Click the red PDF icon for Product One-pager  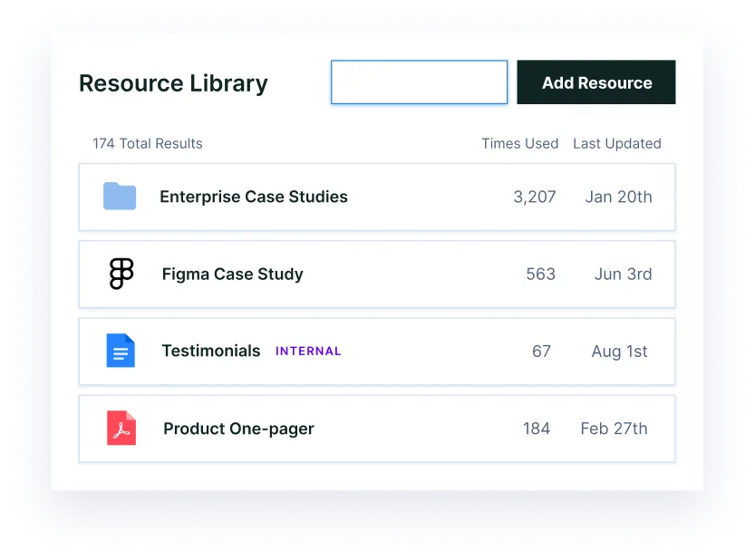click(x=121, y=428)
